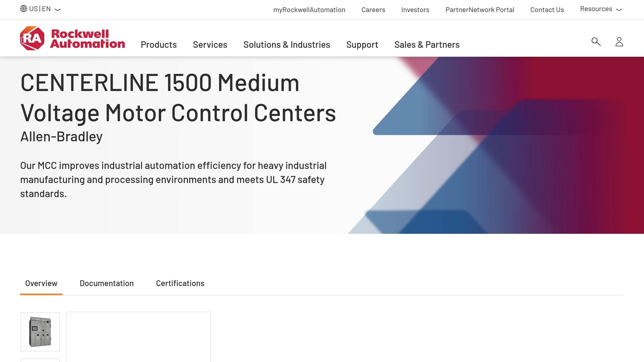Open the Contact Us link
This screenshot has width=644, height=362.
tap(547, 10)
